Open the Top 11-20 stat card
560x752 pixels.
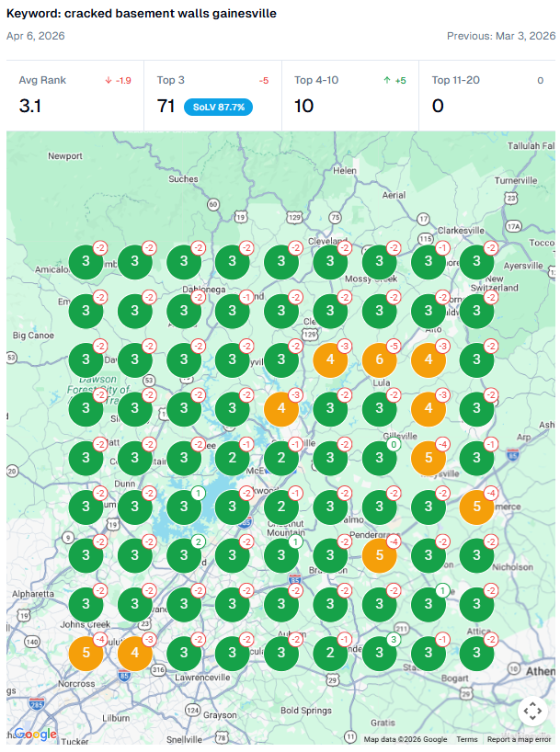pos(487,96)
